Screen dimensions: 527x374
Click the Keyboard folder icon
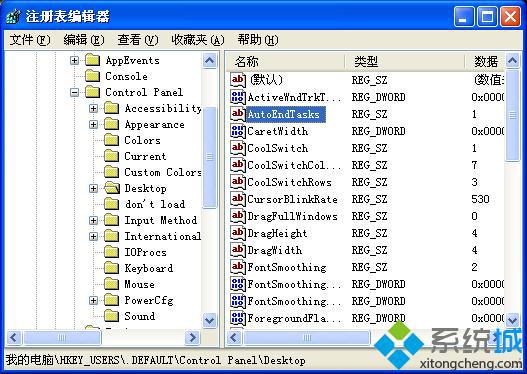click(112, 268)
